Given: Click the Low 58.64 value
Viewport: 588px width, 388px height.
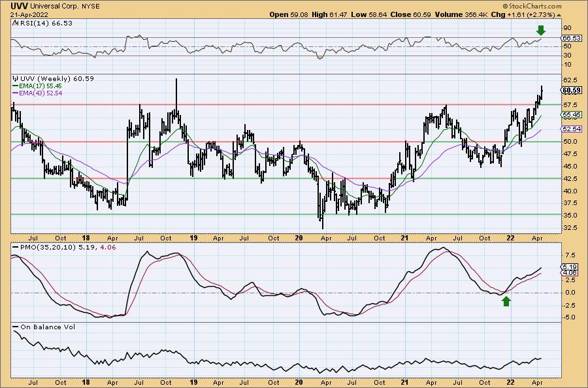Looking at the screenshot, I should (368, 14).
